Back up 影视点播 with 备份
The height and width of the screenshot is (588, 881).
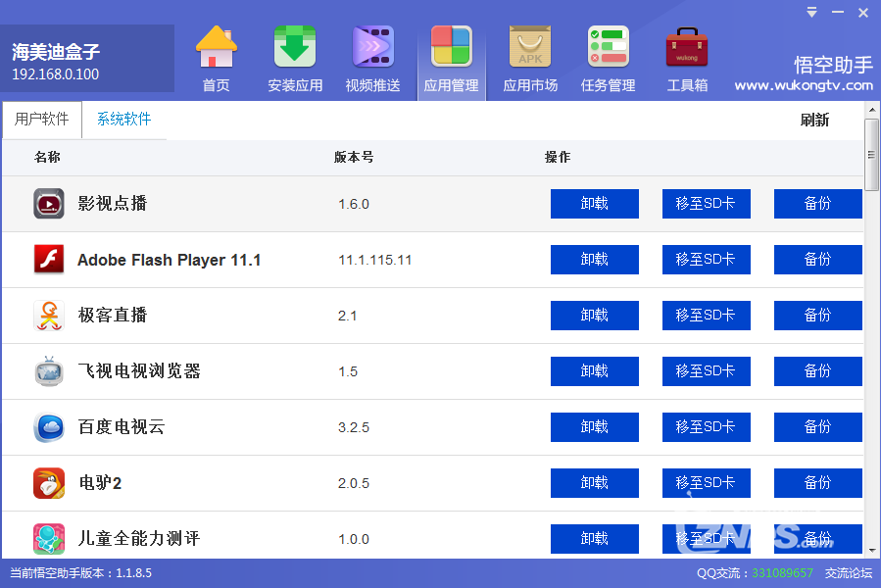[818, 204]
